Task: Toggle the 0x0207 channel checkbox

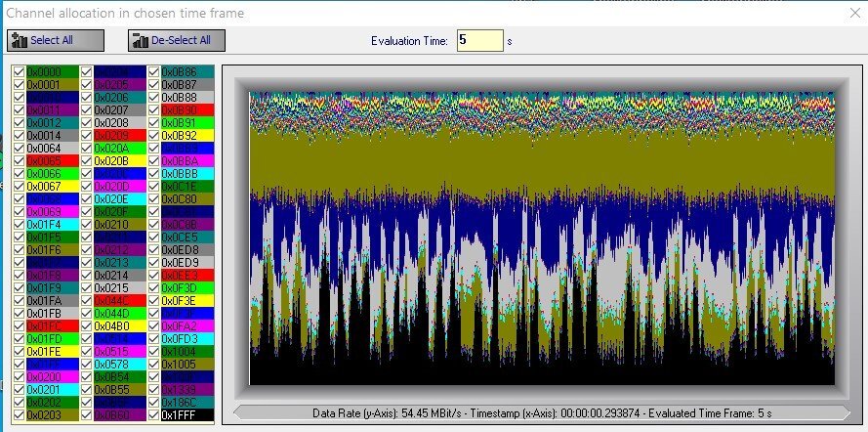Action: pyautogui.click(x=87, y=110)
